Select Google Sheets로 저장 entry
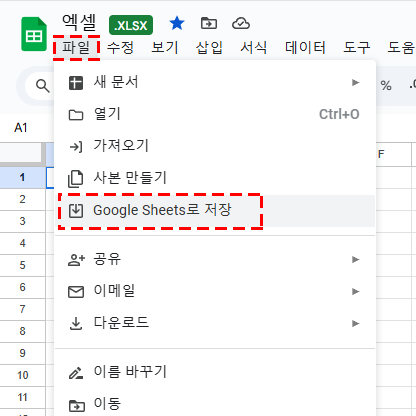Image resolution: width=416 pixels, height=416 pixels. click(215, 211)
